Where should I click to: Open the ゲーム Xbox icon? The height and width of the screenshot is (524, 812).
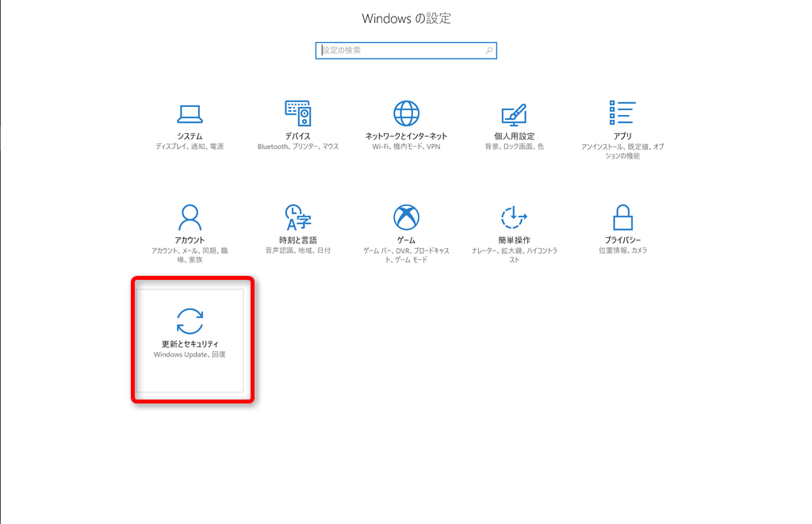tap(406, 217)
